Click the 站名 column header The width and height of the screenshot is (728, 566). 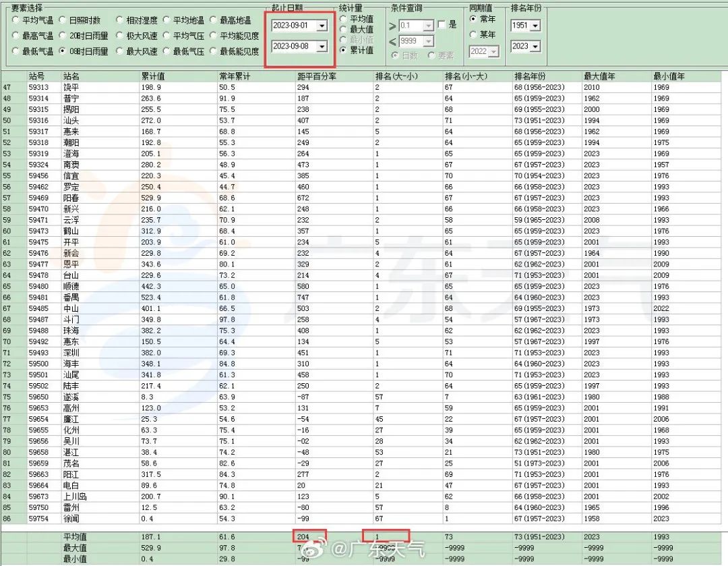[71, 76]
